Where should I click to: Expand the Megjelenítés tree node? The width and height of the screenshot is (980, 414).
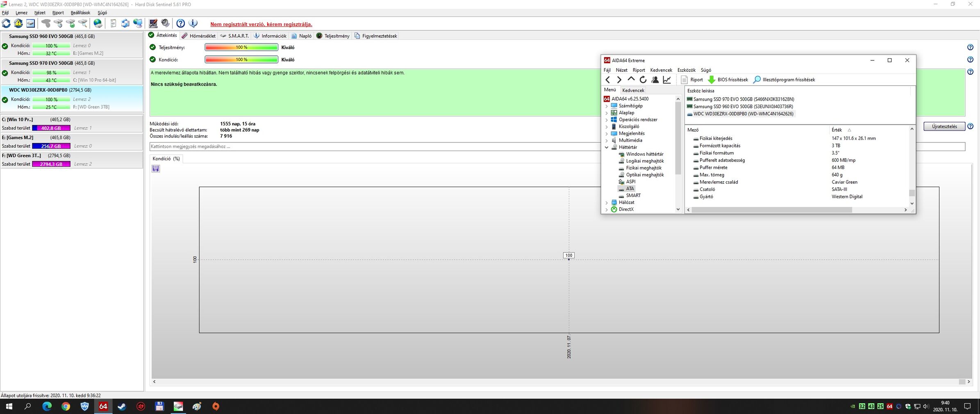(607, 134)
